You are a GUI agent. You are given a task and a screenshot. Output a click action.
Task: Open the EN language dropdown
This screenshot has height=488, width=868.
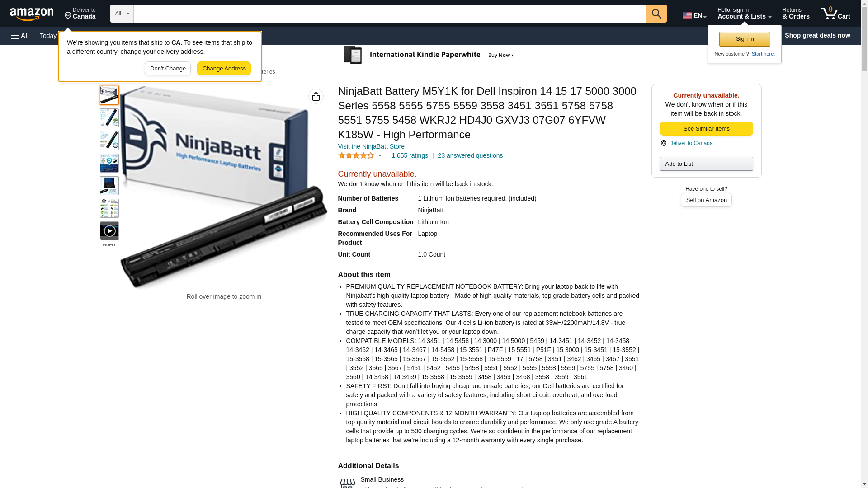click(694, 15)
